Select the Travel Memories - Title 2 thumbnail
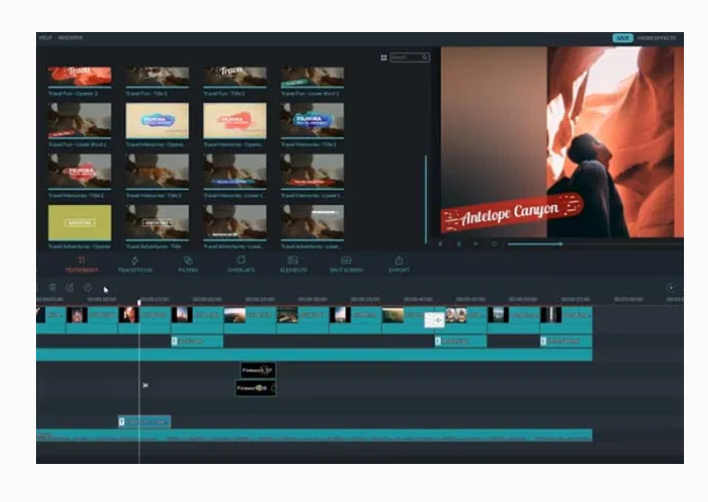 pos(79,171)
